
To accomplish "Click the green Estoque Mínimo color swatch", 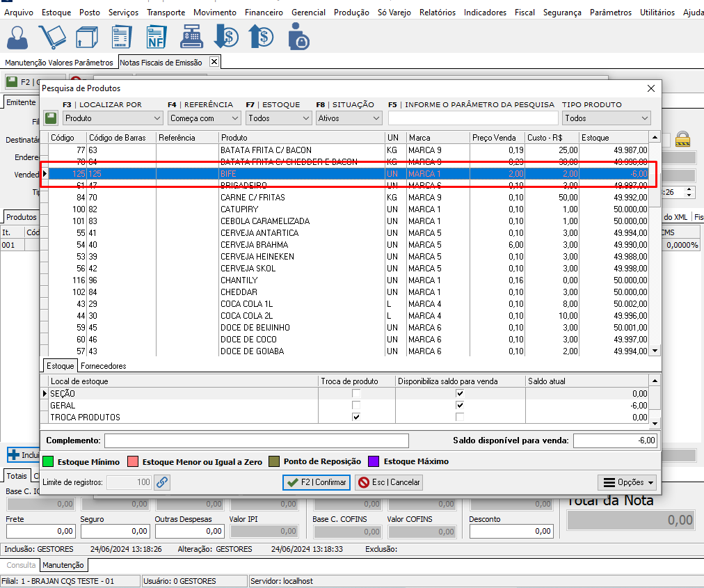I will pyautogui.click(x=48, y=461).
